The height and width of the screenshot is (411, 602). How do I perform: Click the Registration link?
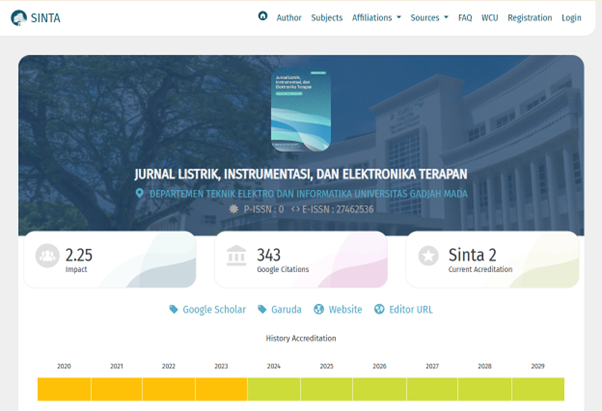pyautogui.click(x=529, y=18)
